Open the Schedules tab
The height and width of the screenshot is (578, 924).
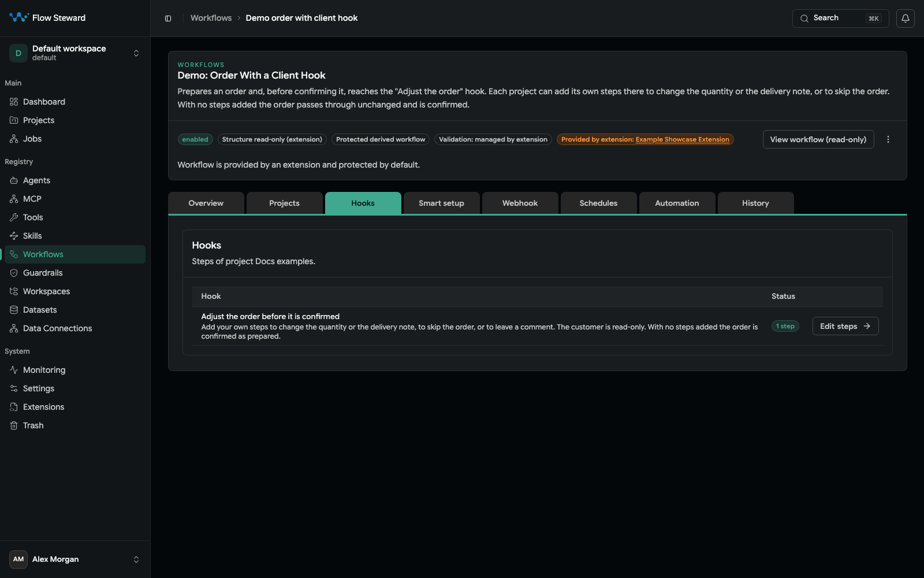pyautogui.click(x=598, y=203)
